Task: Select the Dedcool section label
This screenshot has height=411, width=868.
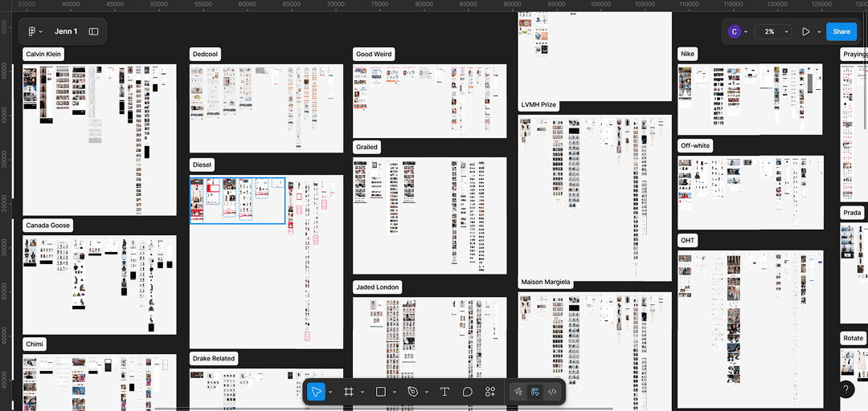Action: coord(206,55)
